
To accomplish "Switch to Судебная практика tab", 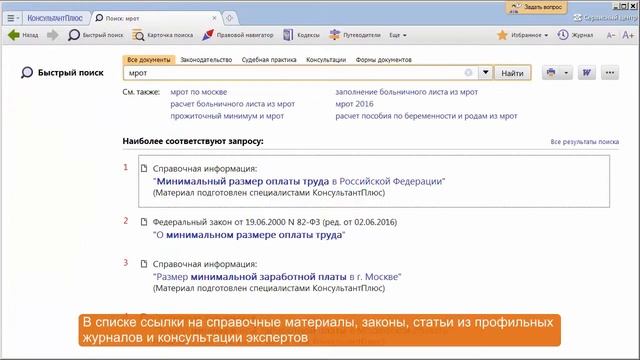I will pos(269,60).
